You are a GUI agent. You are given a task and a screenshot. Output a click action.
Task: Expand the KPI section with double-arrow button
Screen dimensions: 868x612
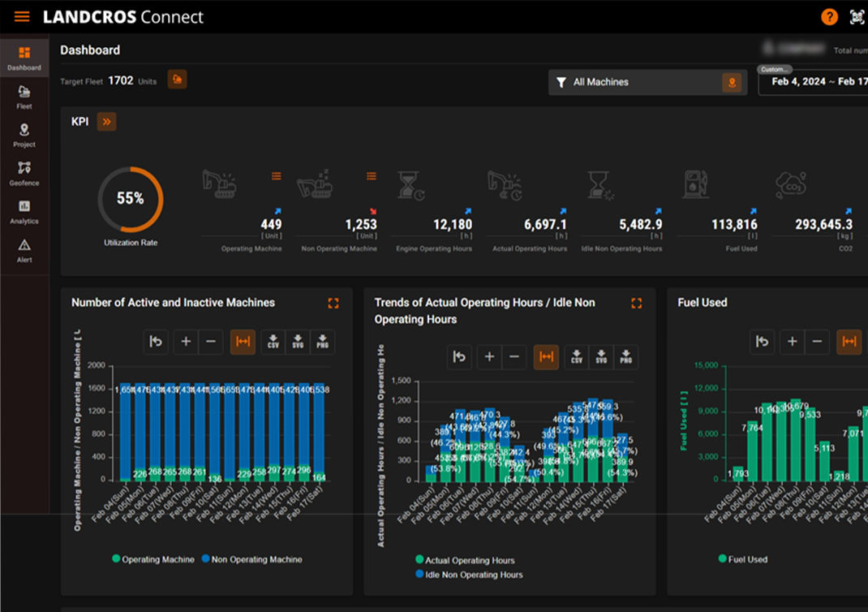(x=106, y=122)
